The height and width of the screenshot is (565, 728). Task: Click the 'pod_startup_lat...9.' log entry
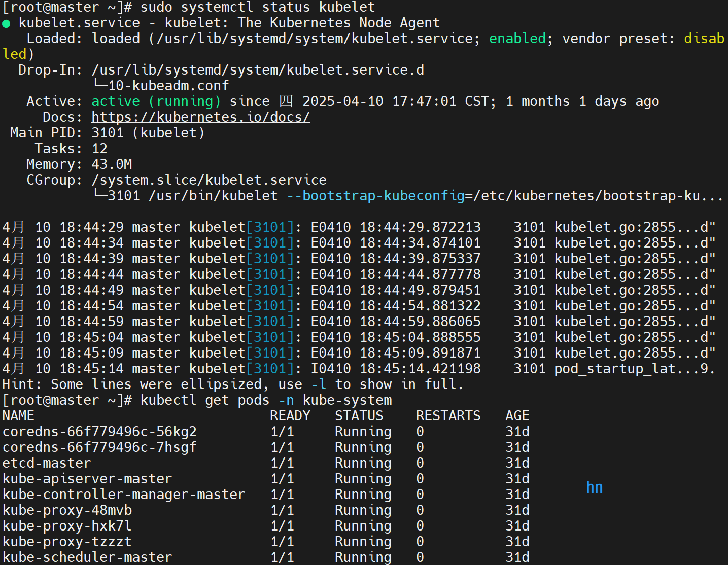(635, 368)
